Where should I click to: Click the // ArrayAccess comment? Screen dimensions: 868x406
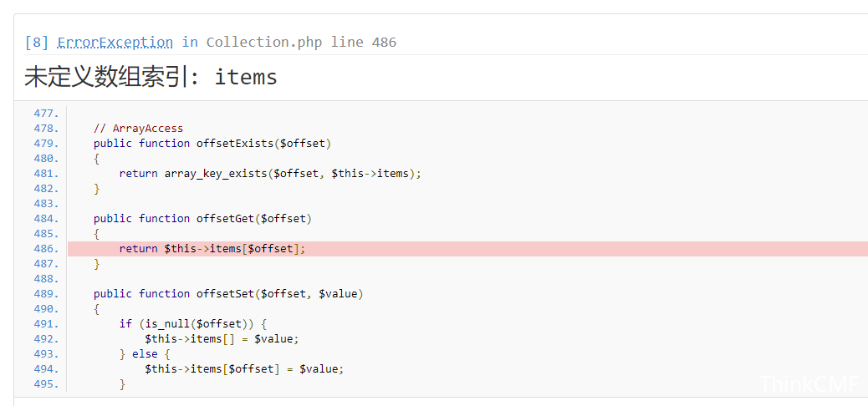point(138,129)
